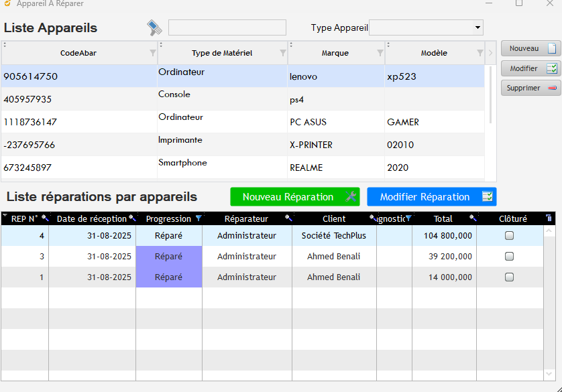Click the filter funnel on Modèle column
The width and height of the screenshot is (562, 392).
click(x=480, y=53)
